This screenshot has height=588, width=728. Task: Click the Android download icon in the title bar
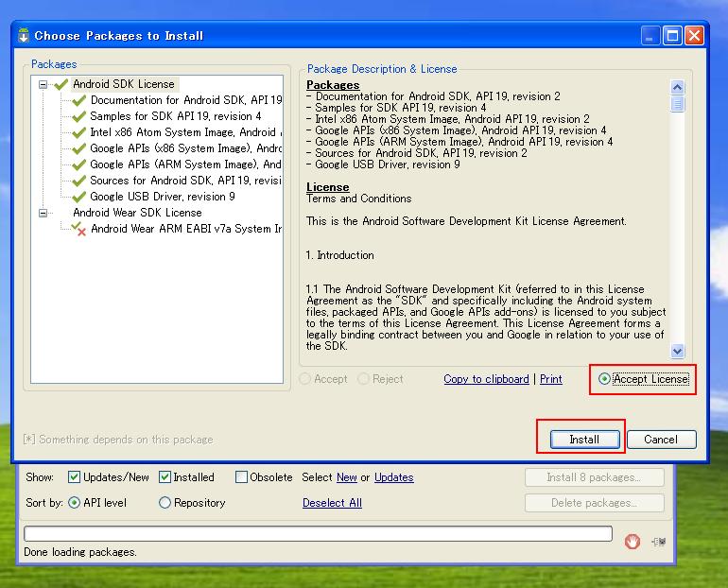[24, 36]
